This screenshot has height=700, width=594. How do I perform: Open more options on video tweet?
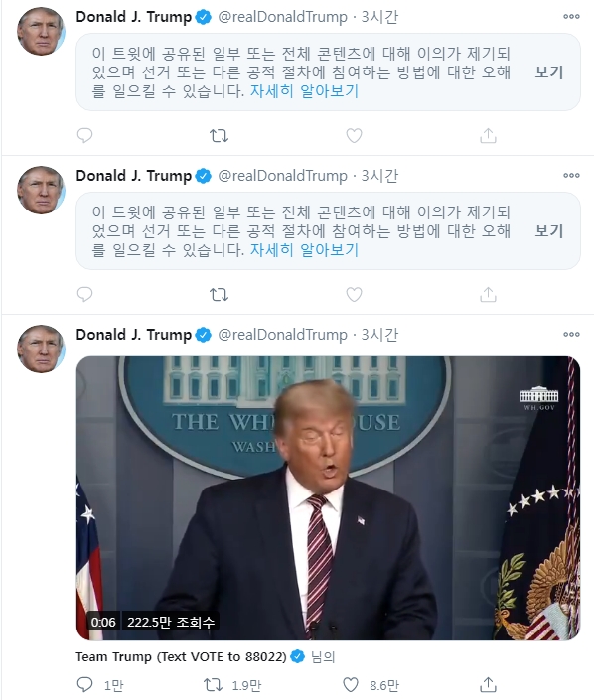point(571,334)
